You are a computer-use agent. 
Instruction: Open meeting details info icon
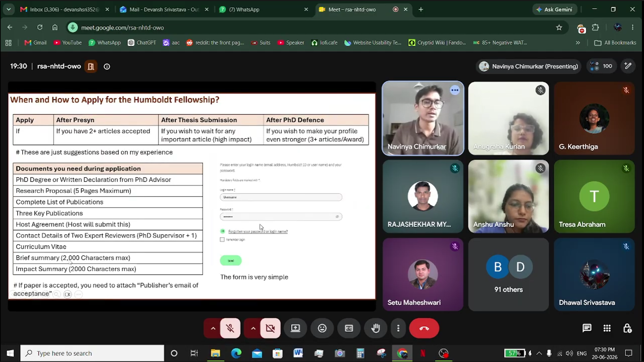(107, 67)
